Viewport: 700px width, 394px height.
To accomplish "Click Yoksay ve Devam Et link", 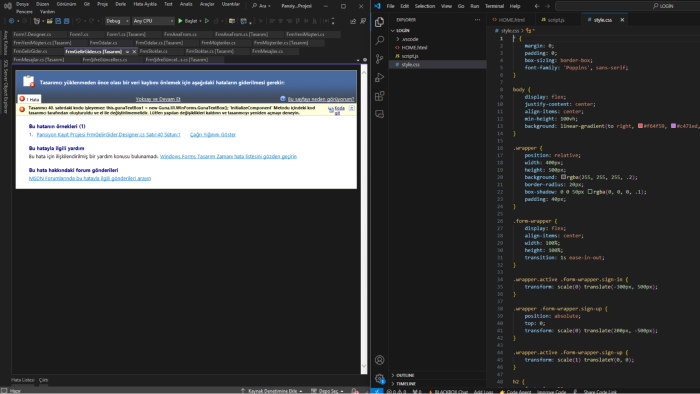I will 158,99.
